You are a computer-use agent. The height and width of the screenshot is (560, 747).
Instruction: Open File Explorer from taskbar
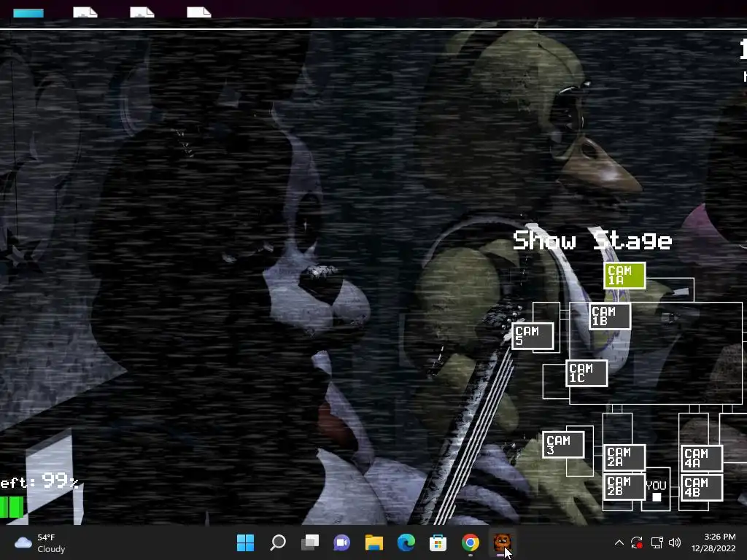click(374, 542)
